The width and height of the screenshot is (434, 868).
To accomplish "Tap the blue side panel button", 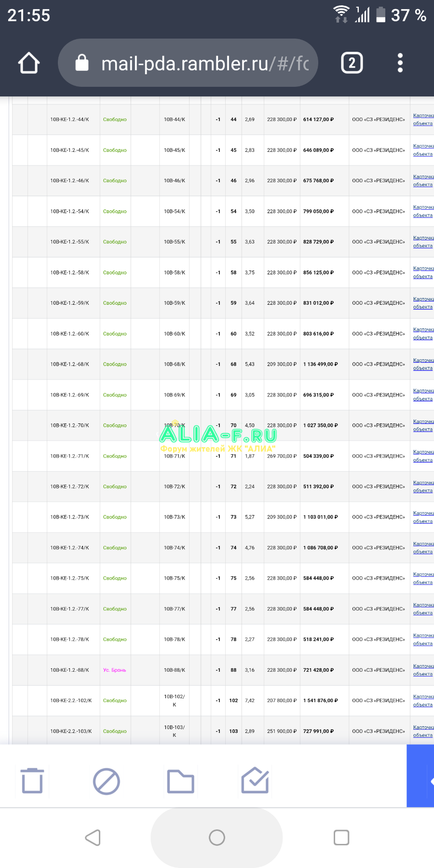I will (420, 776).
